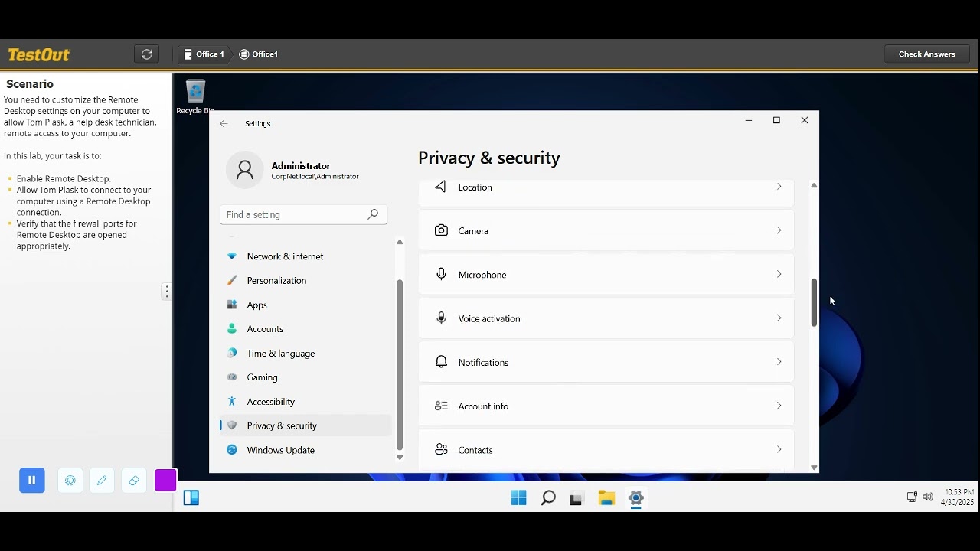The image size is (980, 551).
Task: Click the Notifications bell icon
Action: (x=441, y=362)
